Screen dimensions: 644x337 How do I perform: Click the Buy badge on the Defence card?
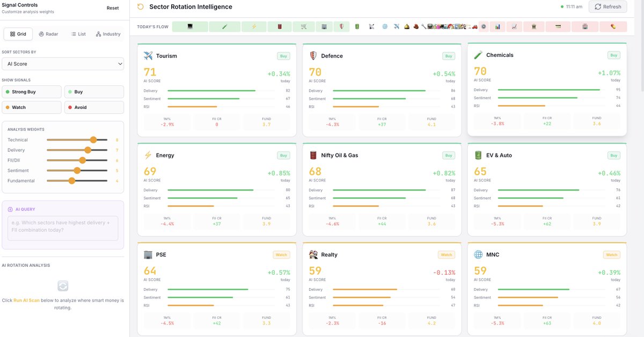tap(449, 56)
